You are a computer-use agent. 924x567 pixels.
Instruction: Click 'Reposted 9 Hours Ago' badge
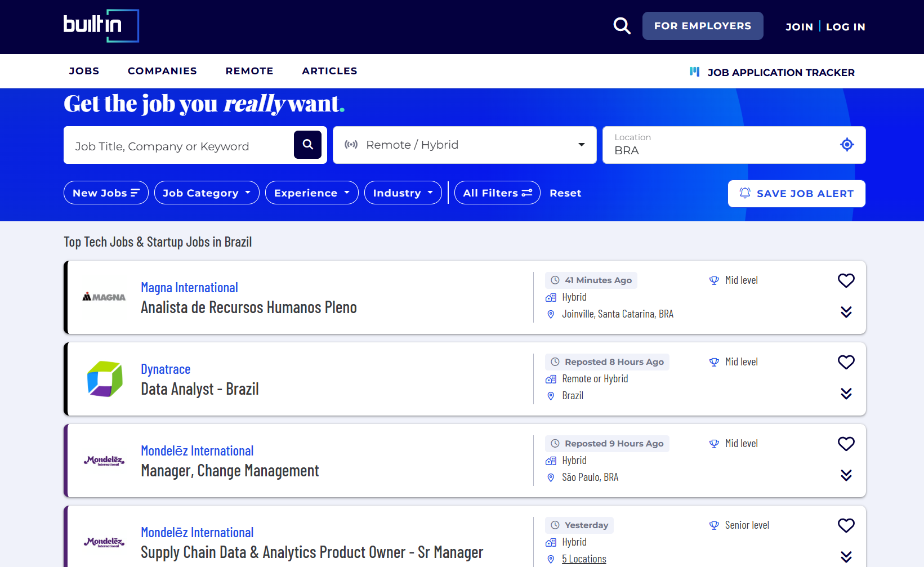tap(607, 444)
